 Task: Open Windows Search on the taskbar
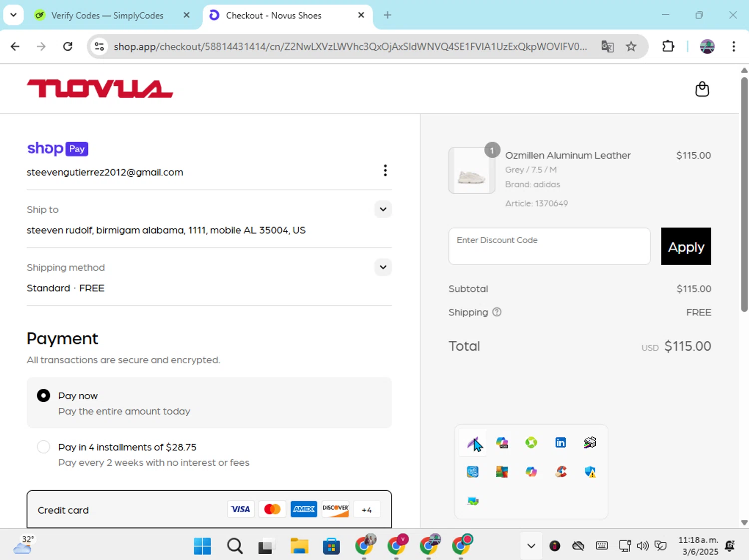(x=235, y=546)
